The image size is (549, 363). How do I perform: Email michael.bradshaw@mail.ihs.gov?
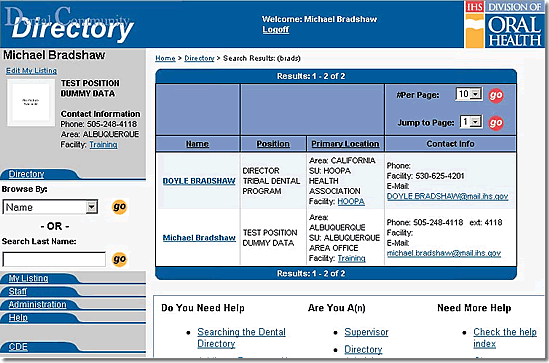coord(444,253)
